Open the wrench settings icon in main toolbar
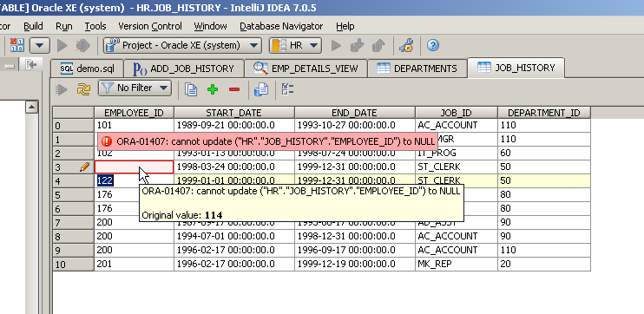The width and height of the screenshot is (644, 314). click(406, 45)
